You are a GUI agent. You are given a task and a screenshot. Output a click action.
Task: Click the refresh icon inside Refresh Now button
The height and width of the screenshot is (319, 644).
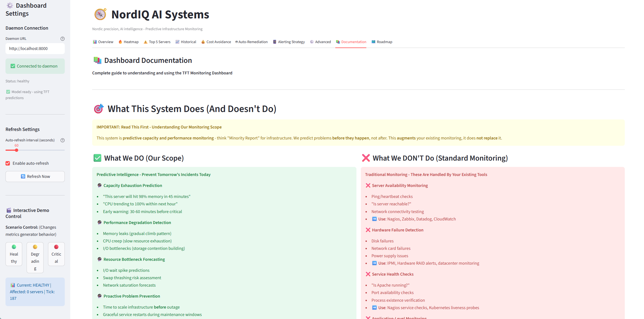23,176
